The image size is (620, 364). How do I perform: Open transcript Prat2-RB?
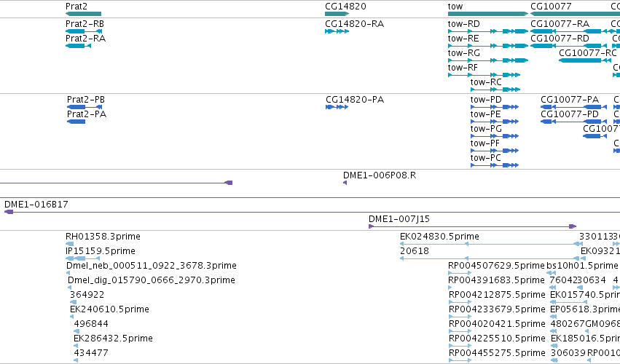click(x=85, y=24)
